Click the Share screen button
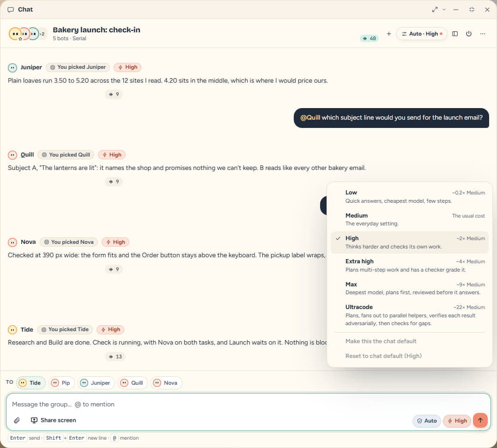Viewport: 497px width, 448px height. click(53, 420)
